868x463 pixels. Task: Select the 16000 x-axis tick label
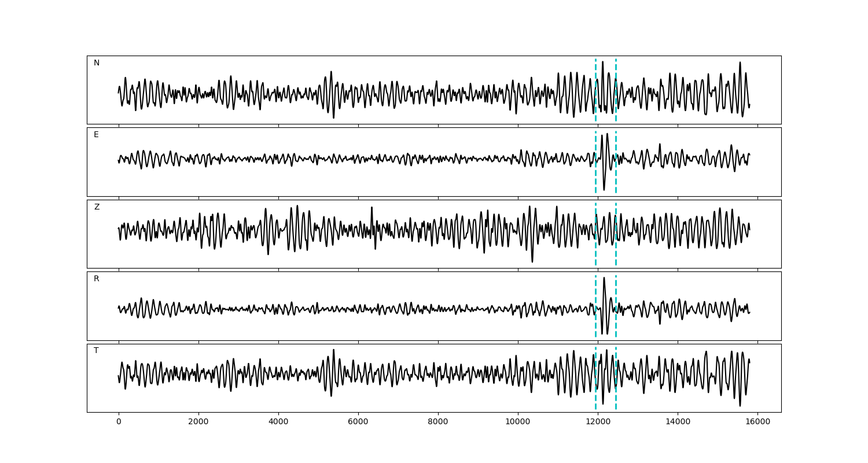[757, 422]
